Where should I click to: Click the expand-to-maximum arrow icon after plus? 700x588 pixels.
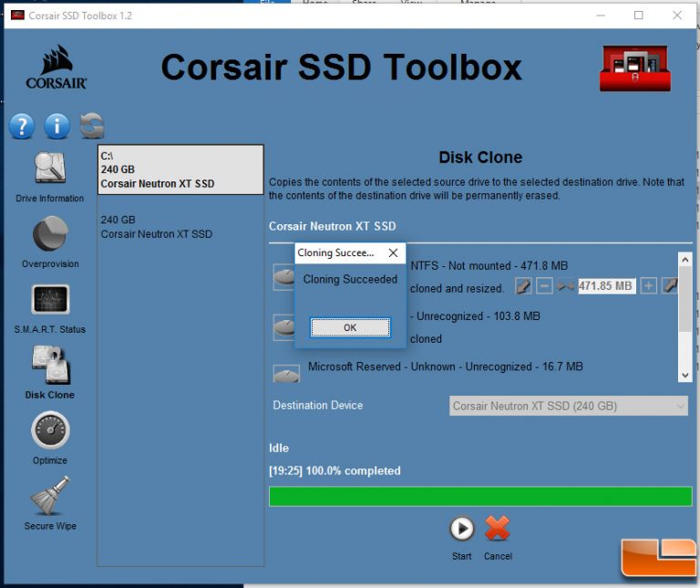(670, 285)
